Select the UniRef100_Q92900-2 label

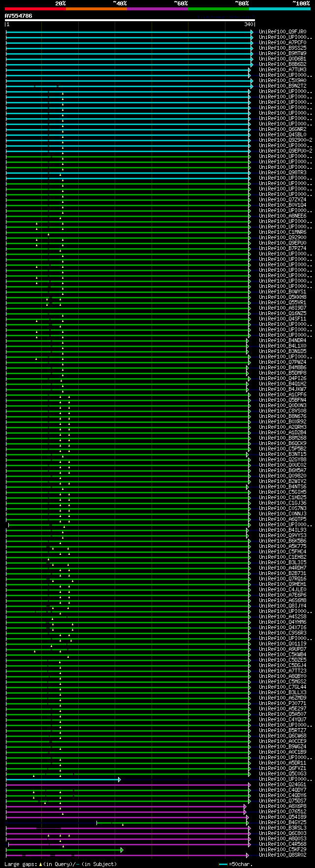click(285, 140)
